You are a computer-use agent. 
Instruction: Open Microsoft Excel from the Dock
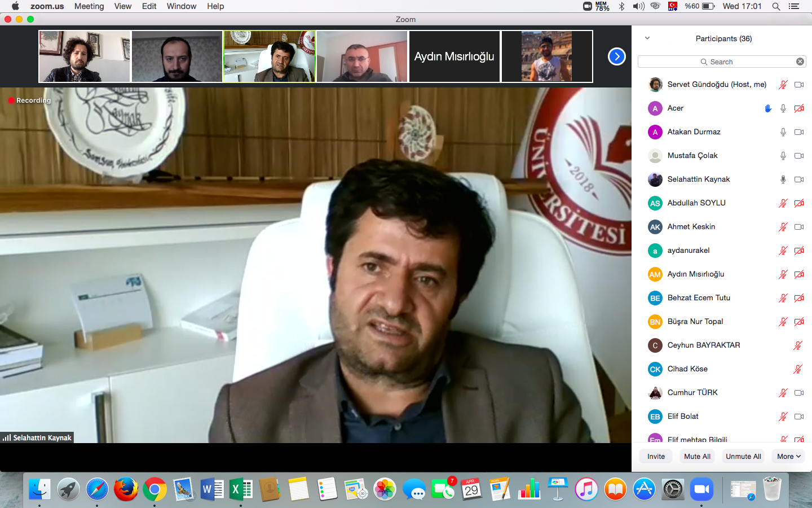(x=241, y=489)
